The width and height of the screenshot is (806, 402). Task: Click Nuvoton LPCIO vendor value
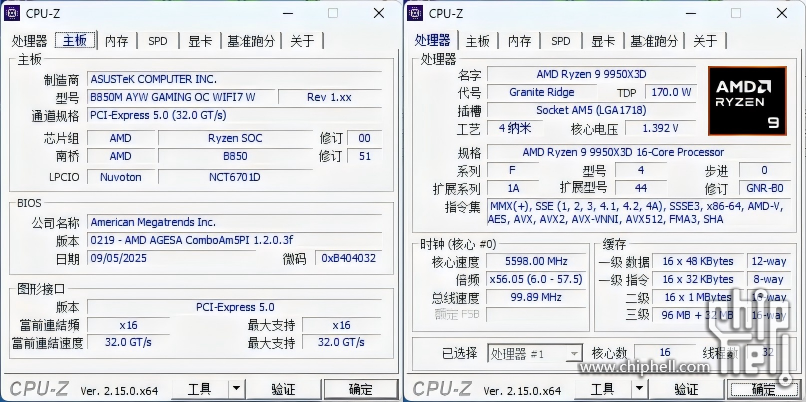(x=120, y=177)
